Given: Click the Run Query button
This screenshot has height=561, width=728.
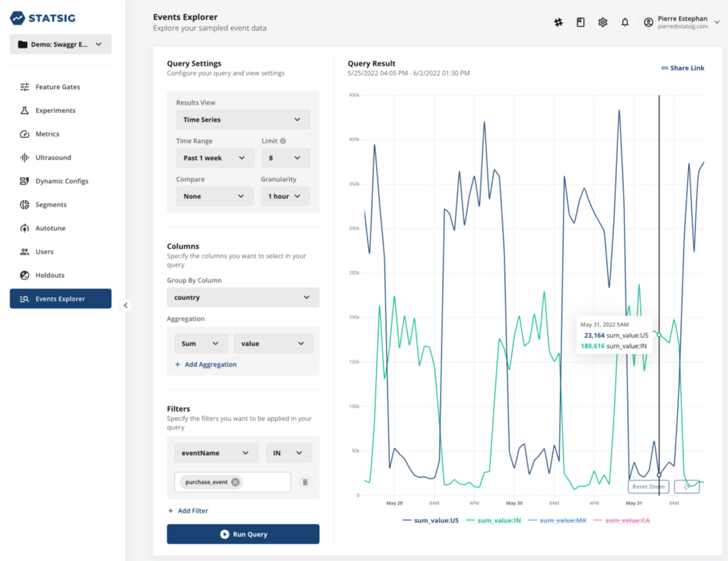Looking at the screenshot, I should pyautogui.click(x=243, y=534).
